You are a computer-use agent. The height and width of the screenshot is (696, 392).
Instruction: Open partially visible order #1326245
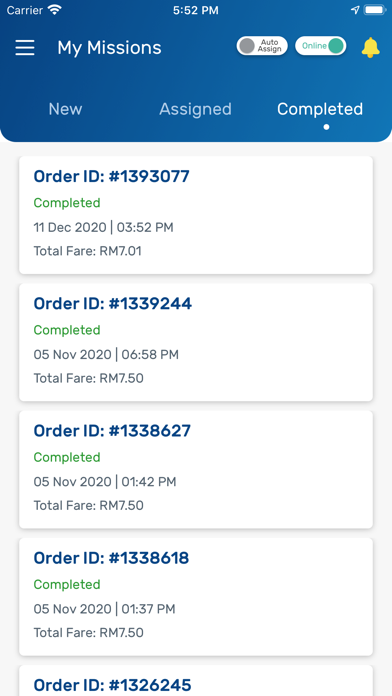point(196,680)
